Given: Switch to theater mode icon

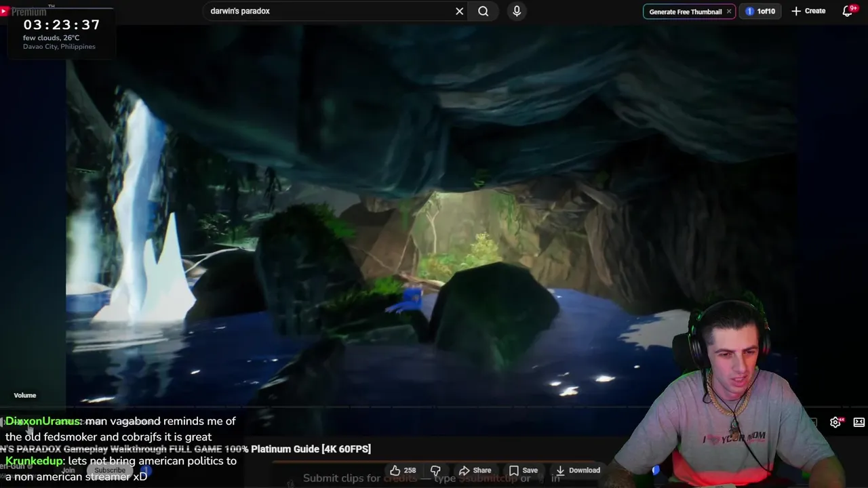Looking at the screenshot, I should click(x=859, y=422).
